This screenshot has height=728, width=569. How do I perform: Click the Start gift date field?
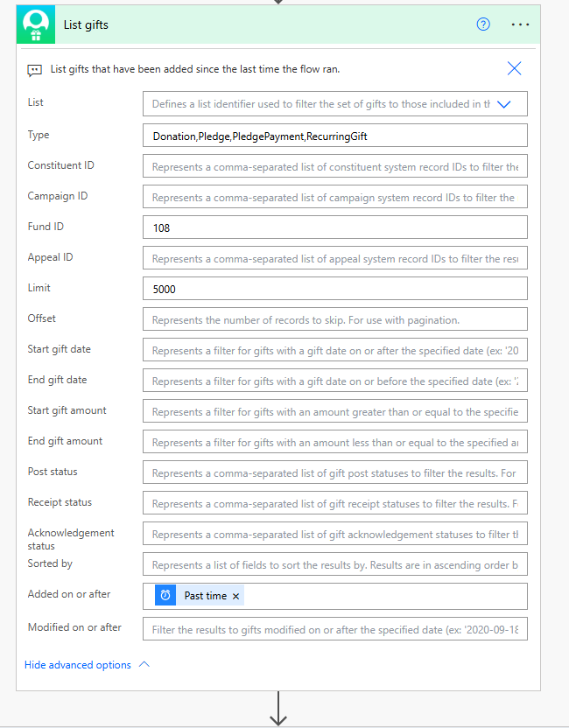point(335,349)
